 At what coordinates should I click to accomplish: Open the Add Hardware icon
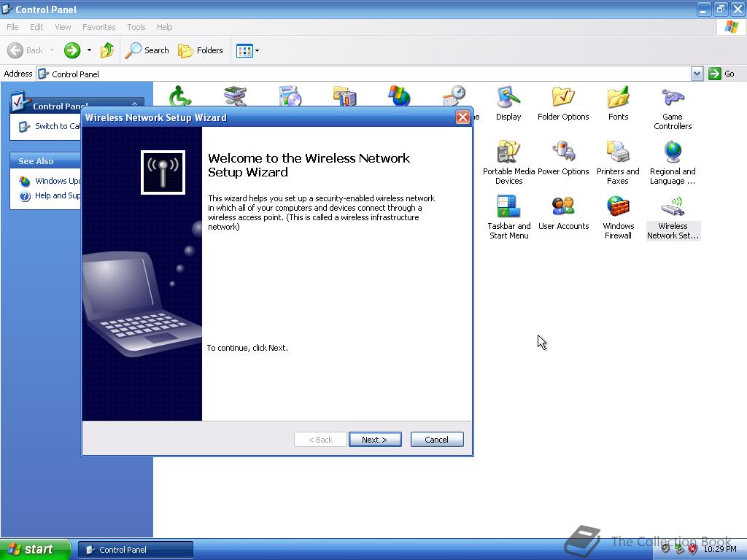pyautogui.click(x=235, y=96)
